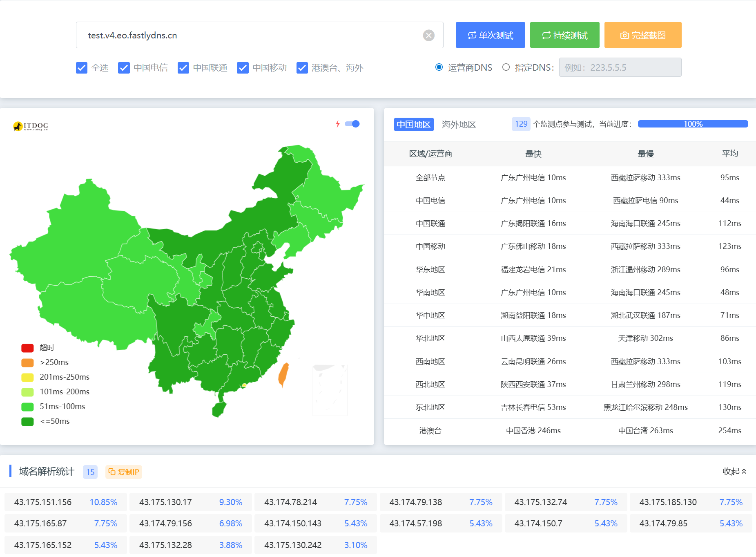Click the ITDOG logo on the map
Screen dimensions: 756x557
tap(31, 126)
